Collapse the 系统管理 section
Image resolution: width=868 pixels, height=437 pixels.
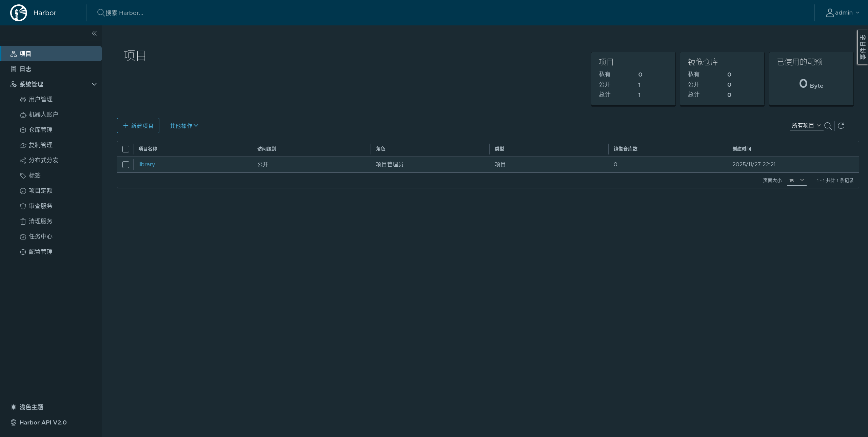tap(94, 84)
